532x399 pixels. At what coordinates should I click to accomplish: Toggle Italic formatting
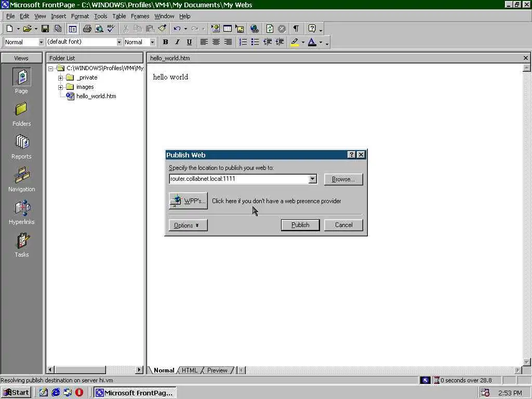click(x=177, y=42)
